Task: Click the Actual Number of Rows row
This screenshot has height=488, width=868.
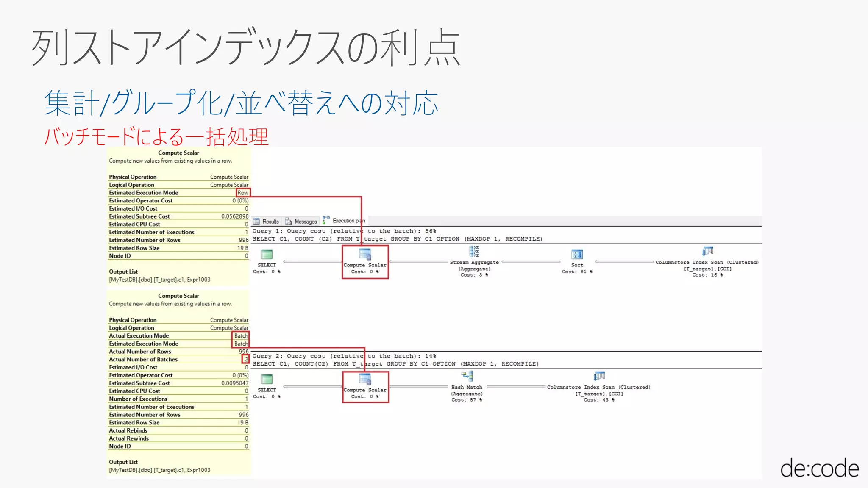Action: (178, 351)
